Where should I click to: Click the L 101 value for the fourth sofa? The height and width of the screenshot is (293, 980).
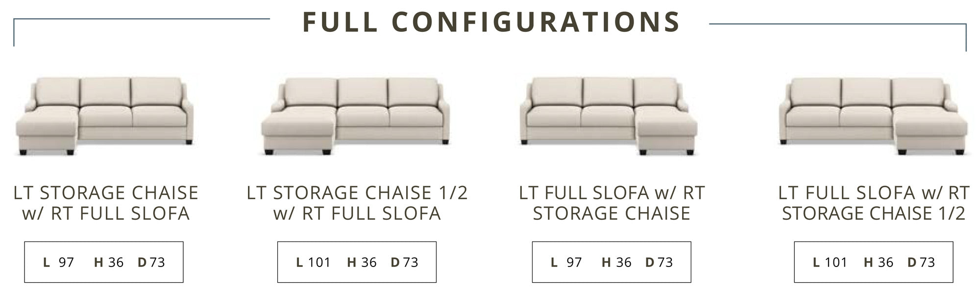(830, 263)
